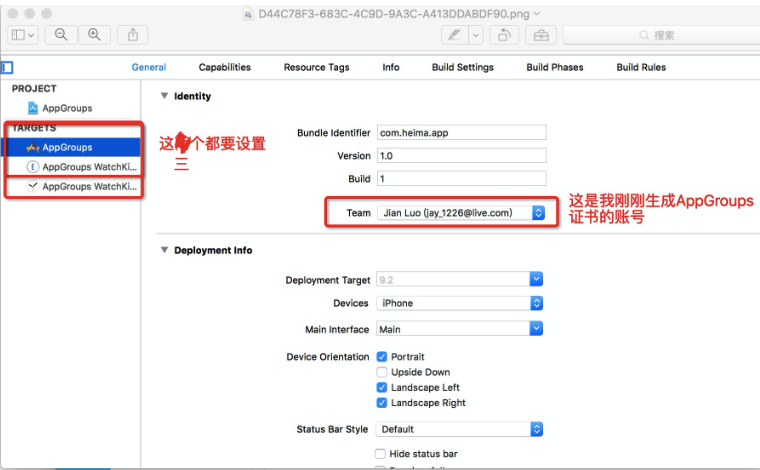
Task: Open the Build Rules tab
Action: tap(641, 67)
